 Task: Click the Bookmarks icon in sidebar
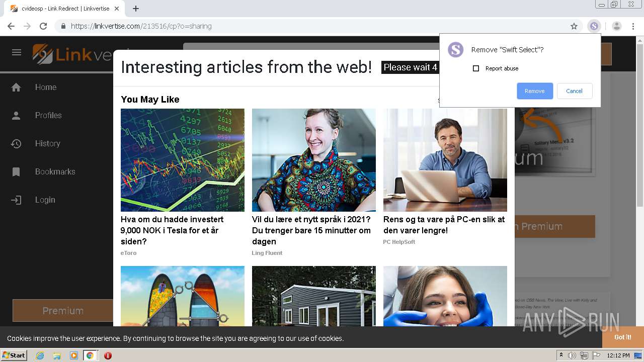tap(16, 172)
